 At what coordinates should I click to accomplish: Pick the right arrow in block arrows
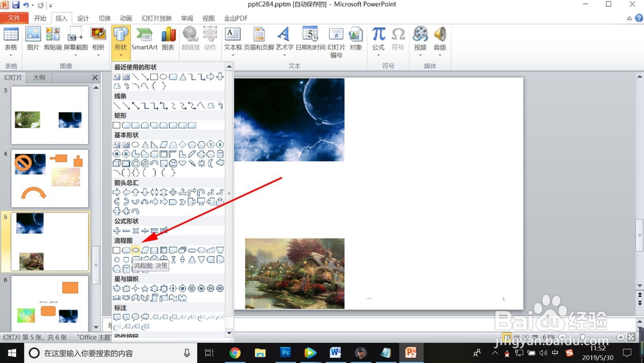pos(117,192)
